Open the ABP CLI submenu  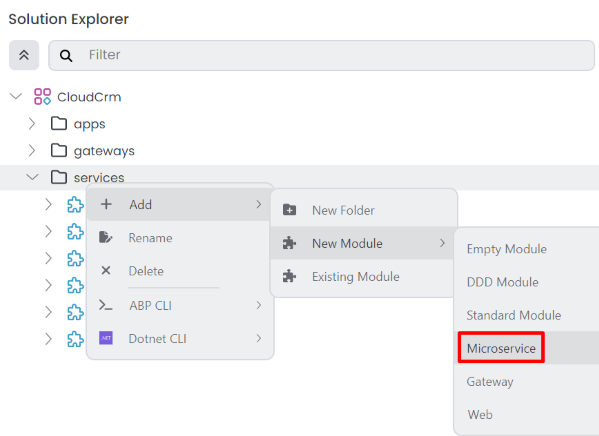click(x=180, y=305)
